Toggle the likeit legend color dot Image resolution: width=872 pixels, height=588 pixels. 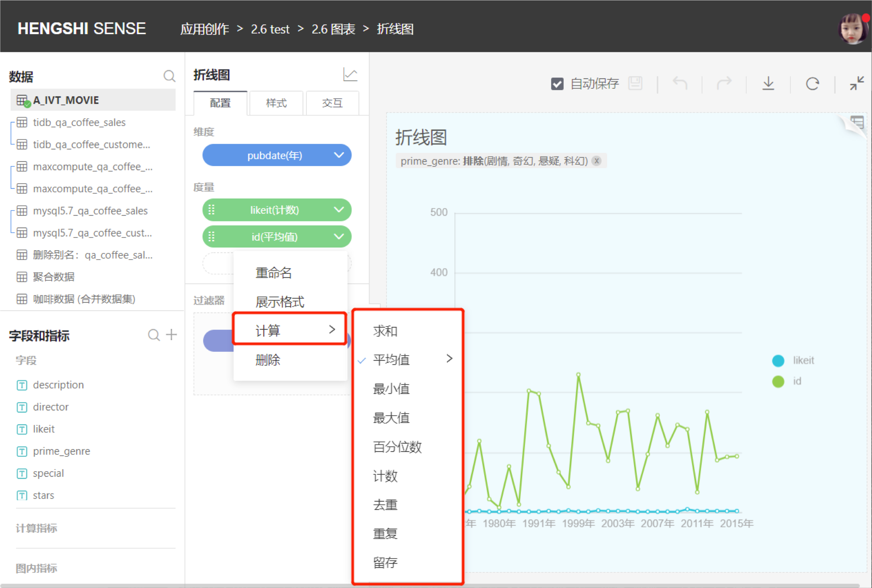click(778, 360)
